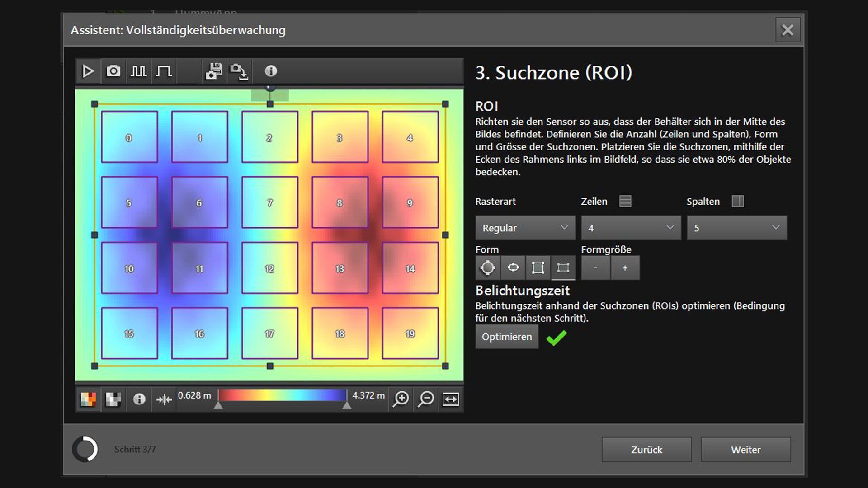868x488 pixels.
Task: Select the circle ROI form
Action: tap(487, 268)
